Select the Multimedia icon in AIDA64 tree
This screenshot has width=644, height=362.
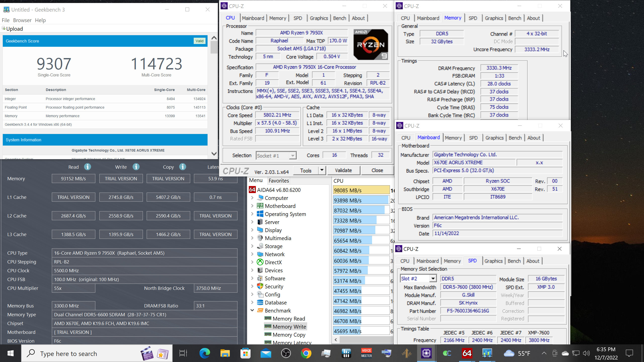click(x=260, y=238)
